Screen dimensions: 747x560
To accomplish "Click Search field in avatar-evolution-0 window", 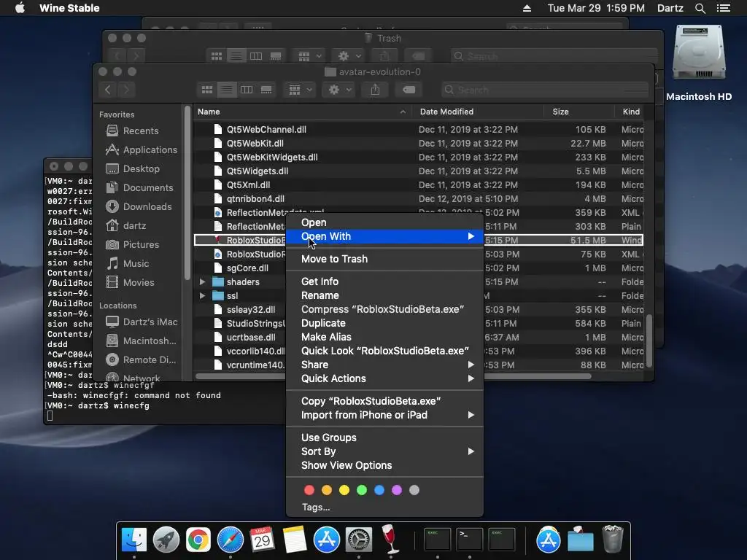I will (544, 90).
